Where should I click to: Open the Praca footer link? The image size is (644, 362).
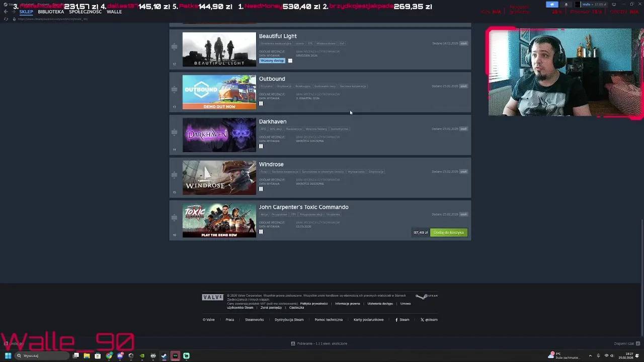pyautogui.click(x=230, y=320)
